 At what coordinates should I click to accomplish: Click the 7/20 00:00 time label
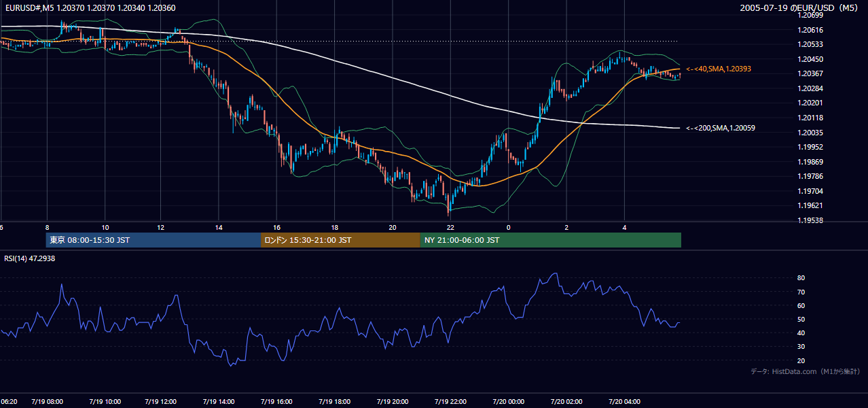[x=508, y=401]
